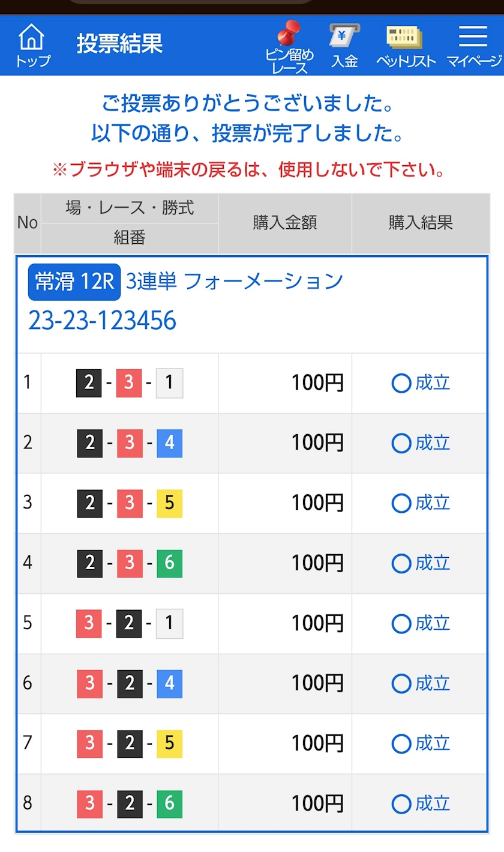Open the マイページ hamburger menu
Image resolution: width=504 pixels, height=852 pixels.
(x=473, y=46)
